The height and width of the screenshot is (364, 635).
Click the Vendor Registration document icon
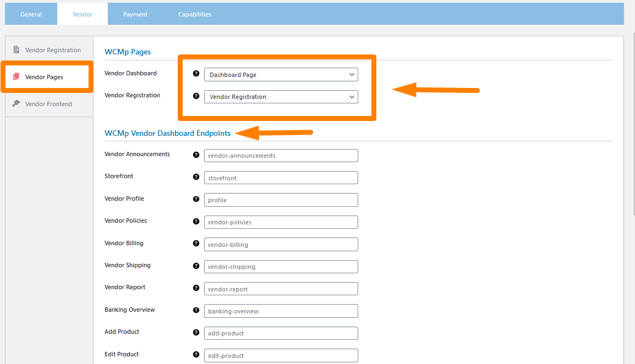pyautogui.click(x=16, y=49)
